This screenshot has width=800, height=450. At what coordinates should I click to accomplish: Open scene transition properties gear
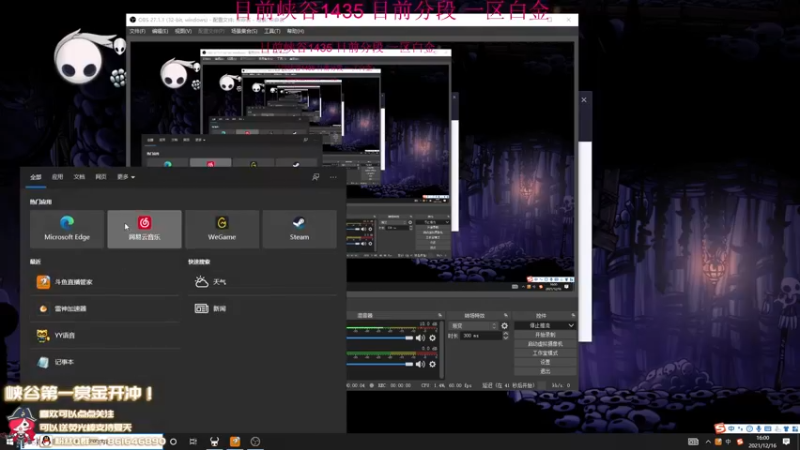[505, 326]
